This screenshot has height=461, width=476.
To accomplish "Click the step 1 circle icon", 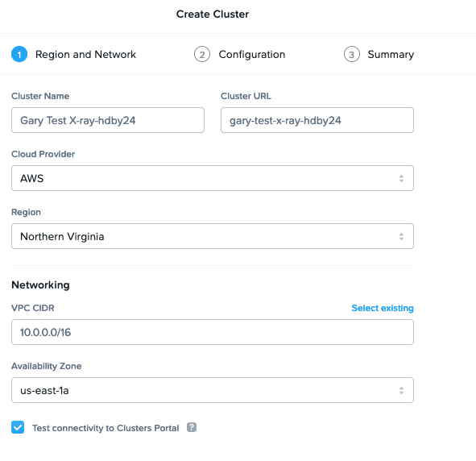I will pos(19,54).
